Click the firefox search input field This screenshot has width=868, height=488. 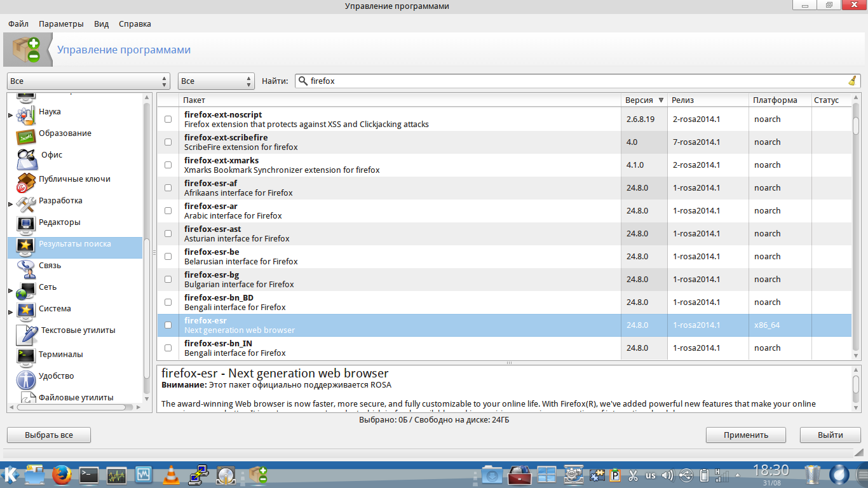[572, 81]
